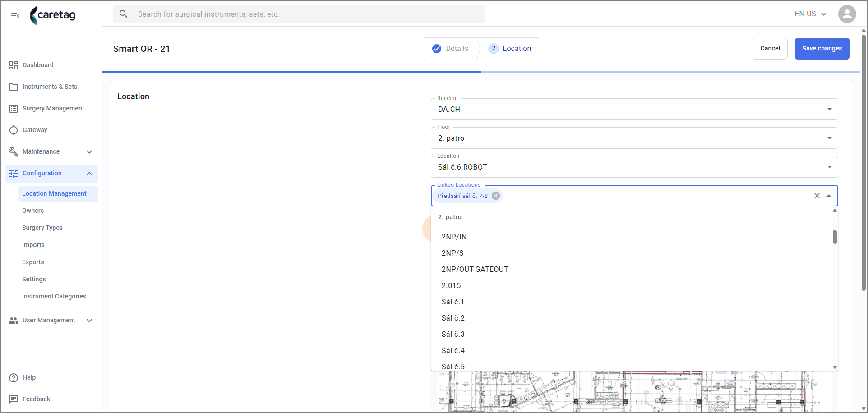This screenshot has width=868, height=413.
Task: Click the search magnifier icon
Action: point(124,14)
